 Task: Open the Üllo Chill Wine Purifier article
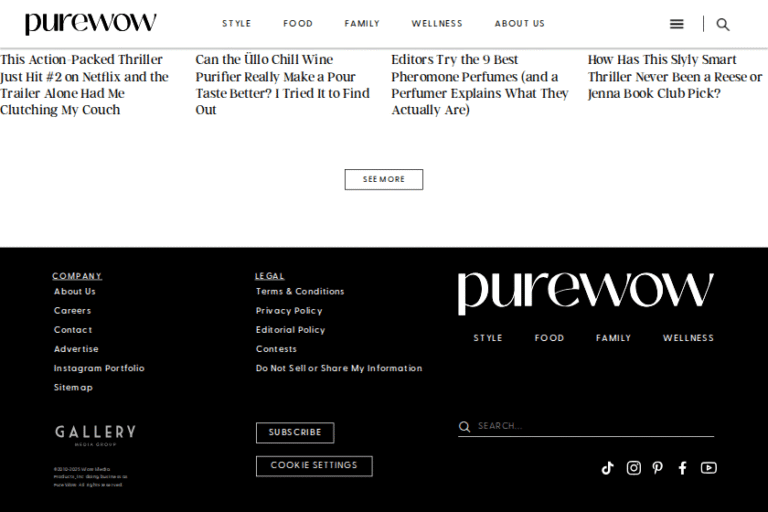click(x=283, y=85)
